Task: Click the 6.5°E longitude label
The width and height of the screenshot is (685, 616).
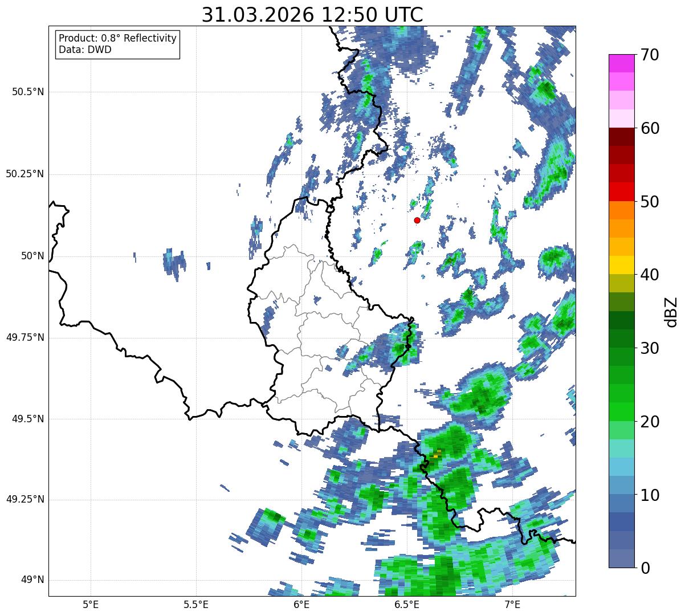Action: click(407, 605)
